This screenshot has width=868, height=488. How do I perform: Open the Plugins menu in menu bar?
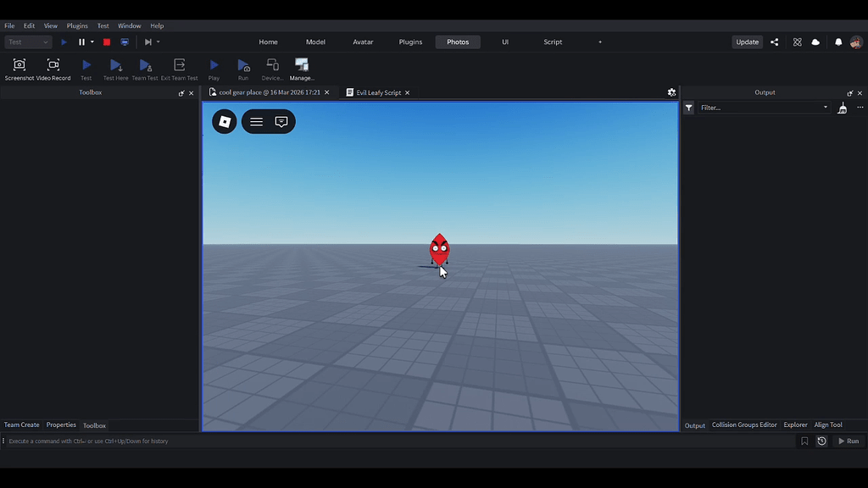pos(77,26)
